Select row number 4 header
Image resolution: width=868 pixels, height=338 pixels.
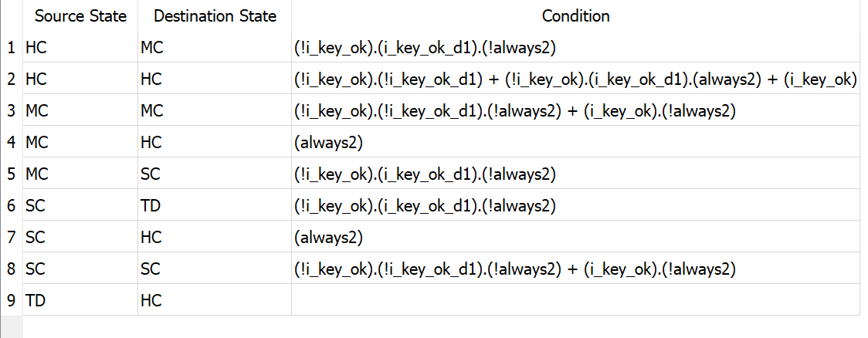(11, 143)
